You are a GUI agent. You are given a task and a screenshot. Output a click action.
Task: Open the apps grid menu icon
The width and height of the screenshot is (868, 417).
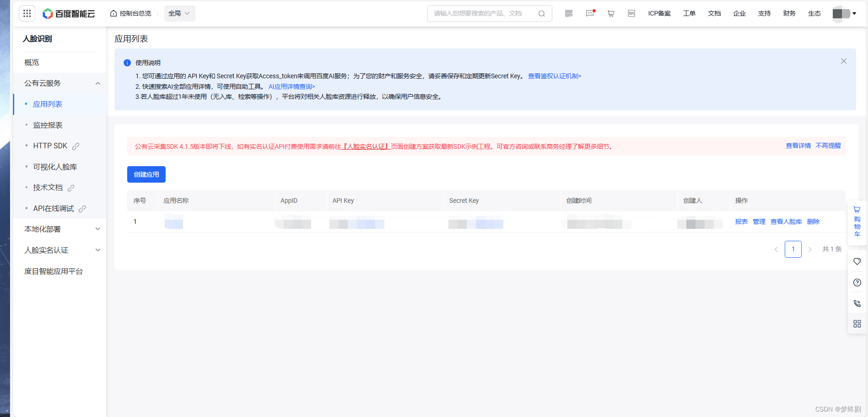pyautogui.click(x=27, y=13)
